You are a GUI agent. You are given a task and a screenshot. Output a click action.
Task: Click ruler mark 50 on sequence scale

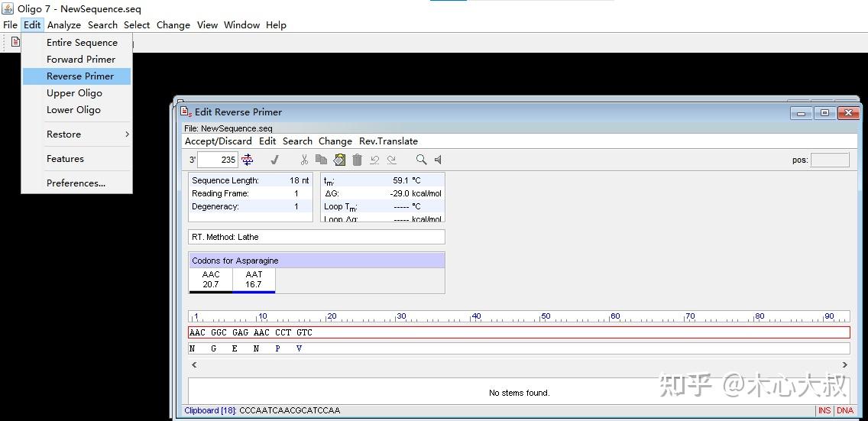pyautogui.click(x=545, y=316)
